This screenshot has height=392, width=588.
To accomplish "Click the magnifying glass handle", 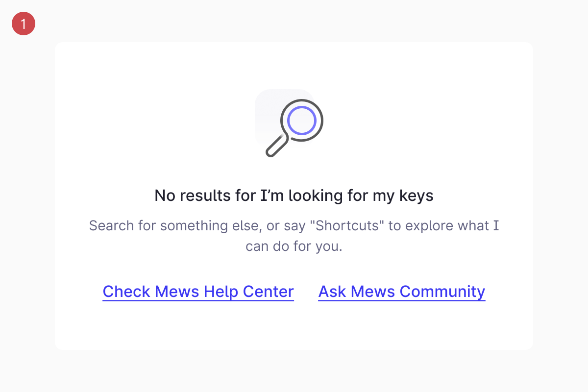I will 276,147.
